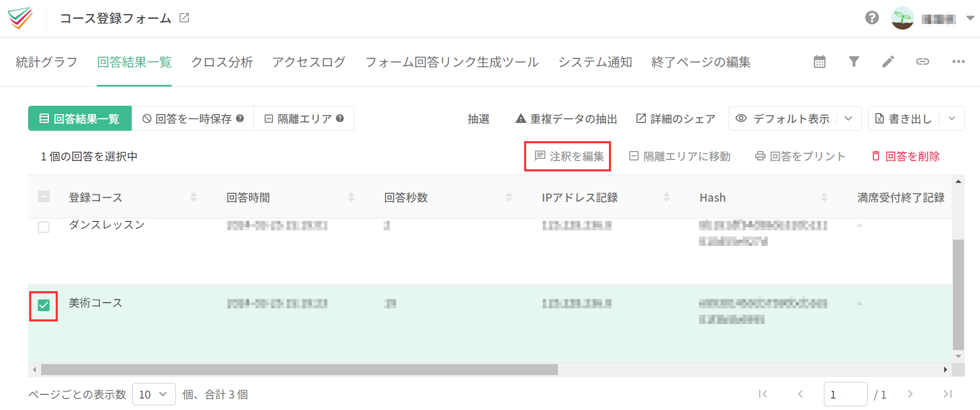Sort by Hash column arrows
Viewport: 980px width, 410px height.
824,197
